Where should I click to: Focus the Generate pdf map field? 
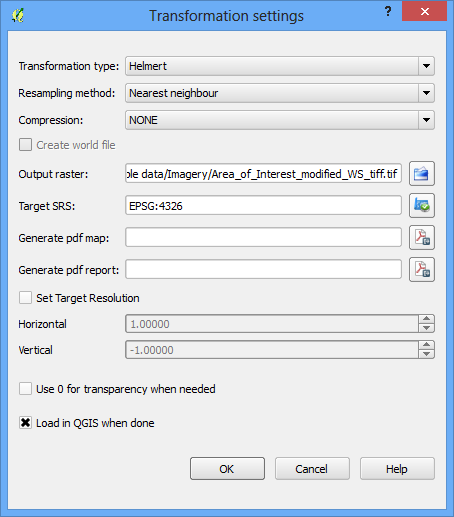coord(263,237)
